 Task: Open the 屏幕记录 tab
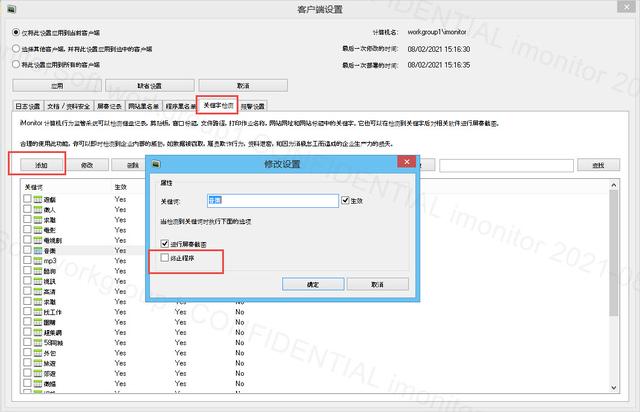coord(109,106)
